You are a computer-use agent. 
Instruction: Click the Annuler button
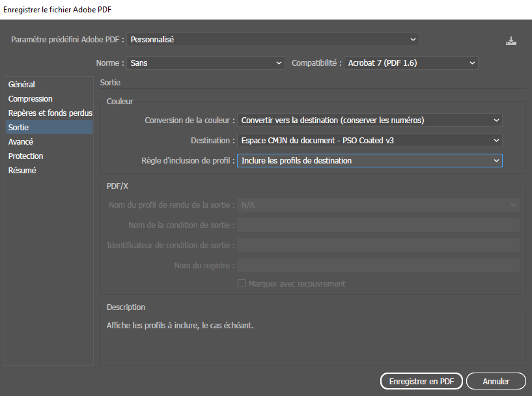click(x=496, y=381)
